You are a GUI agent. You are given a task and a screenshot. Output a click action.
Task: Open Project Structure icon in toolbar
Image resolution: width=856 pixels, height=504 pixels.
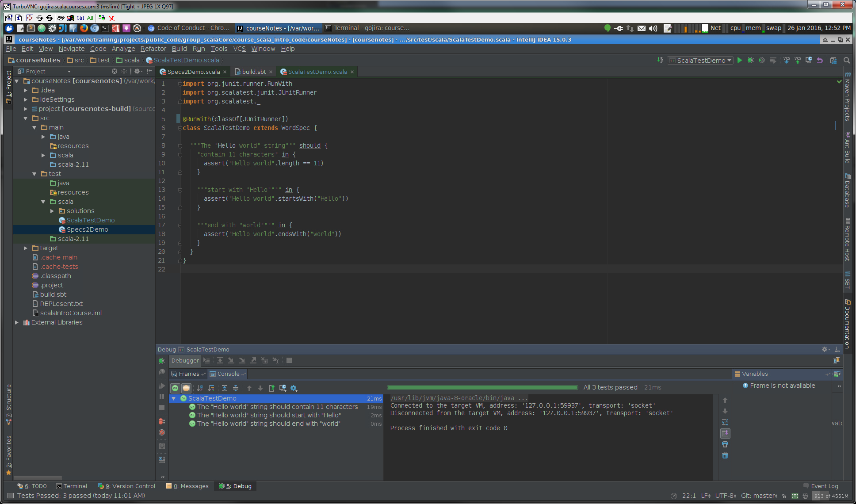(833, 60)
